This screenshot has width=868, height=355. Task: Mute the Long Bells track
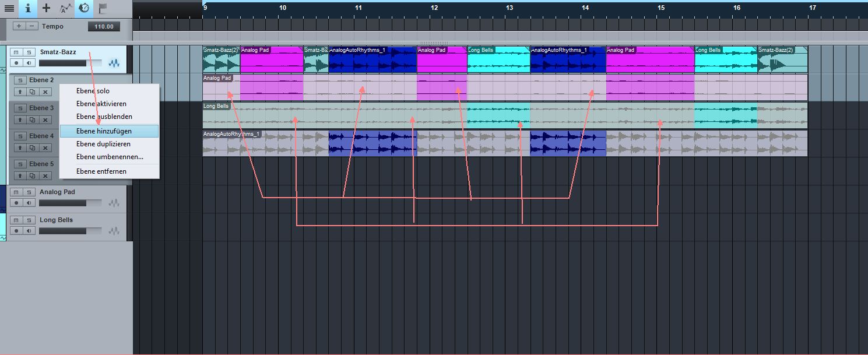[x=16, y=220]
